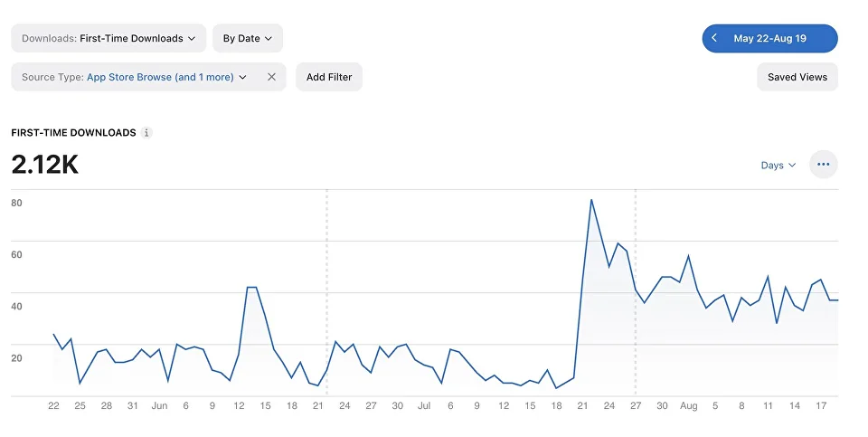Click the Jul label on x-axis
Image resolution: width=868 pixels, height=437 pixels.
click(x=424, y=406)
